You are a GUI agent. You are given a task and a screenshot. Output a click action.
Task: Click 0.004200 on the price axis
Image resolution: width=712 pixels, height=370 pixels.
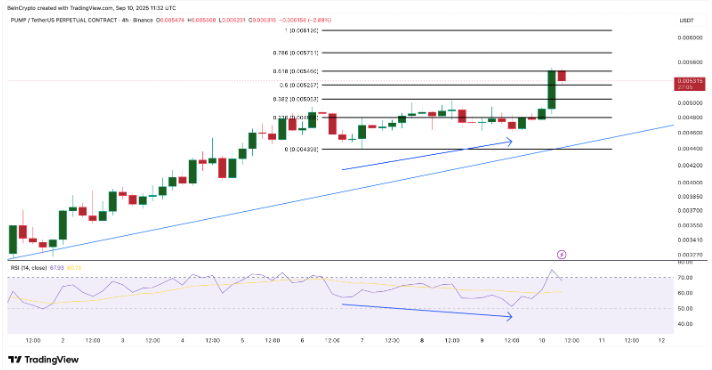click(690, 166)
